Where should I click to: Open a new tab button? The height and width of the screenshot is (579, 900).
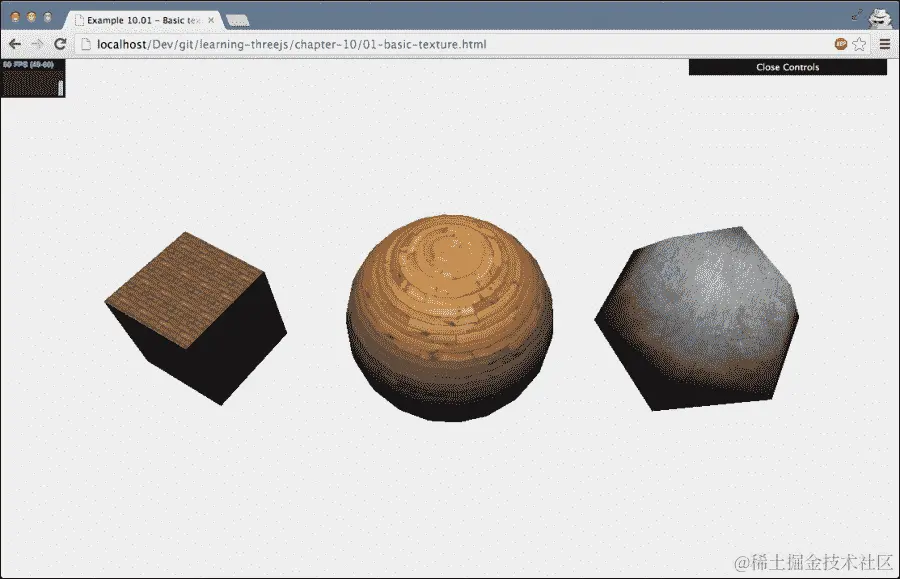click(238, 21)
